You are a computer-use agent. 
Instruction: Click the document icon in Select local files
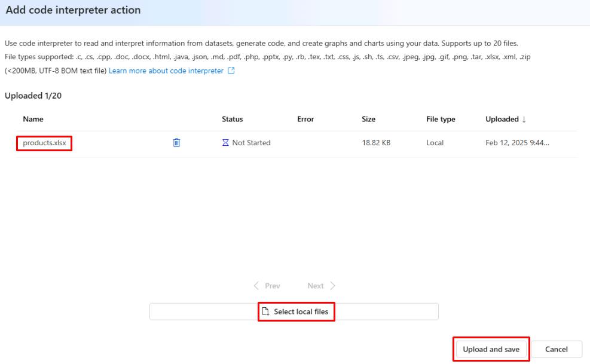click(x=266, y=311)
